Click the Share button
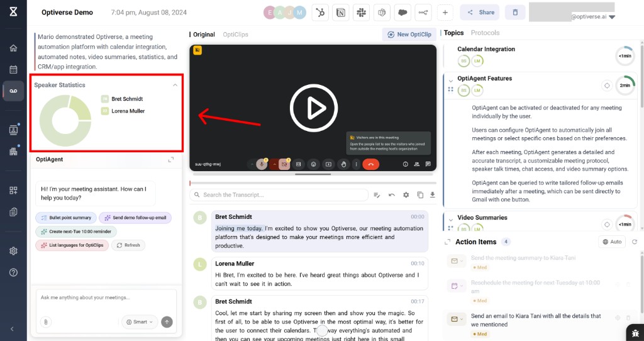This screenshot has width=644, height=341. [x=480, y=13]
